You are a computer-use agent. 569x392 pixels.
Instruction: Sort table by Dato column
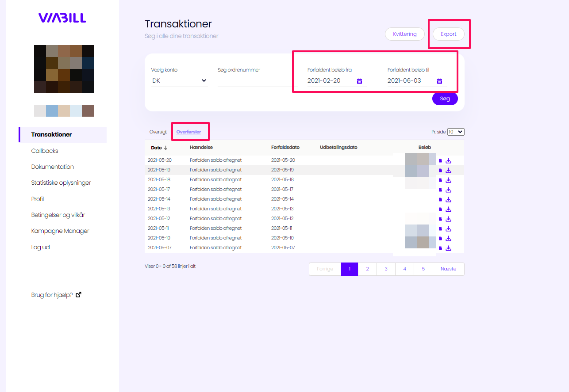tap(159, 148)
